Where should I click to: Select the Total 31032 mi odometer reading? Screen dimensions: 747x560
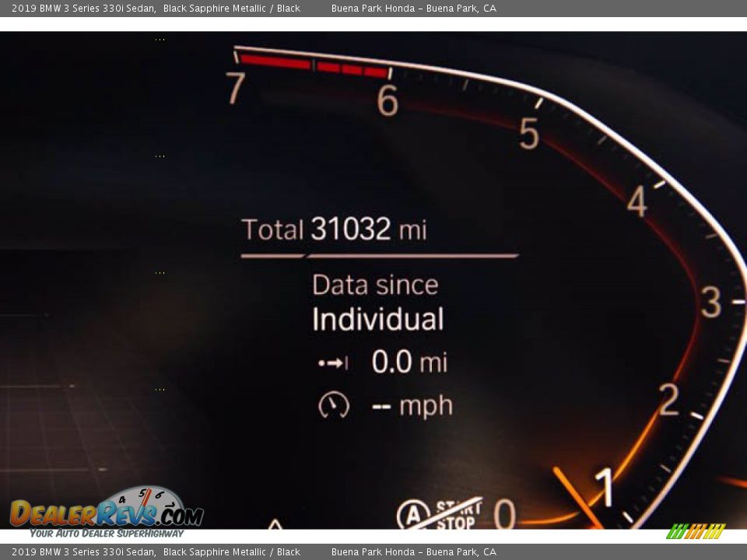click(334, 229)
